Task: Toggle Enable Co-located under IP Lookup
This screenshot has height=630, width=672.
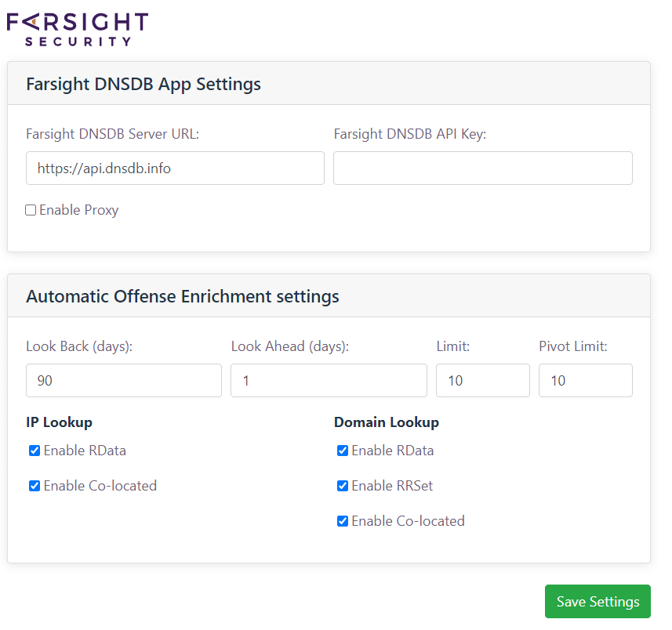Action: click(35, 486)
